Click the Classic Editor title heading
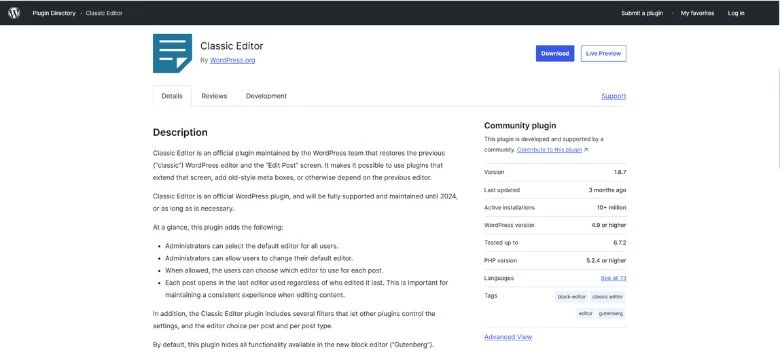Screen dimensions: 780x360 click(232, 46)
